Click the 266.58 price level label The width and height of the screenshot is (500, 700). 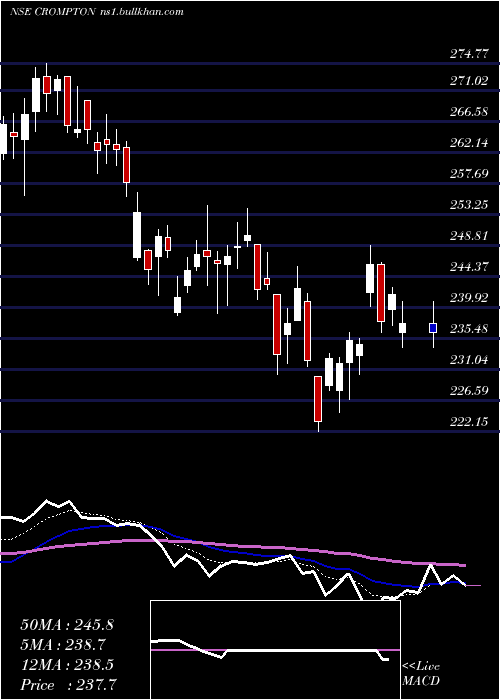468,112
